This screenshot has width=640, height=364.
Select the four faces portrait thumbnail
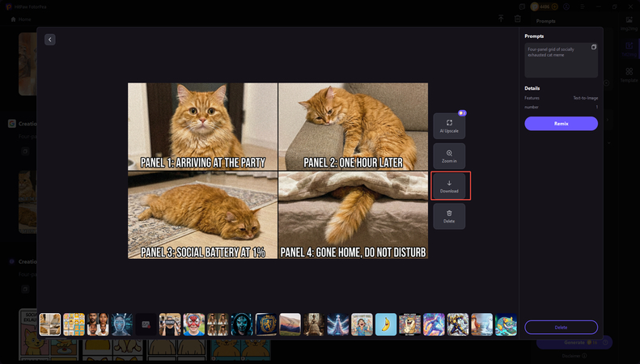[98, 324]
